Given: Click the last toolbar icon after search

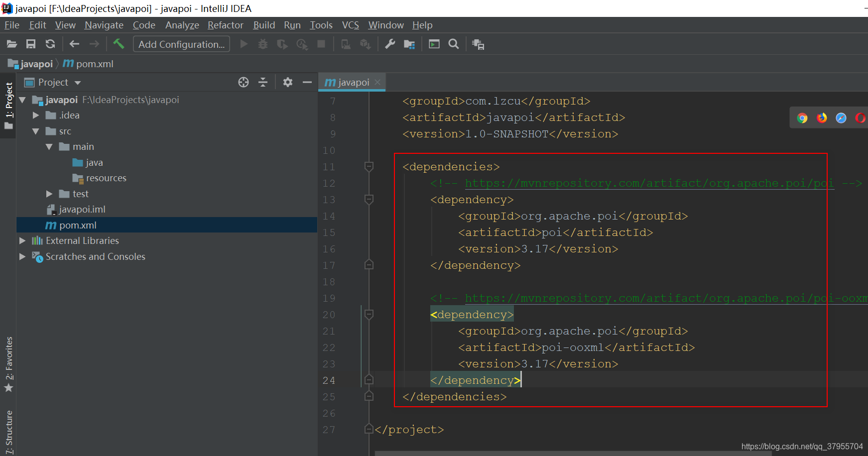Looking at the screenshot, I should pos(478,44).
